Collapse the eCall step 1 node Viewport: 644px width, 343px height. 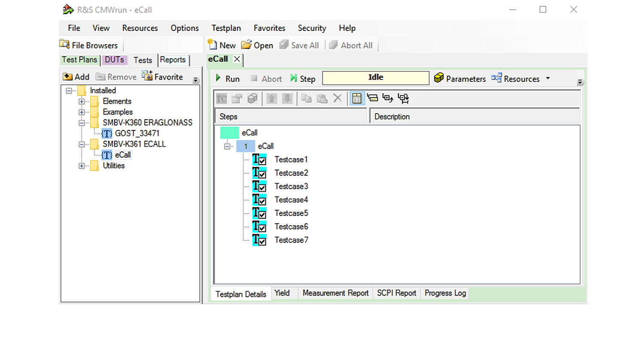coord(227,147)
